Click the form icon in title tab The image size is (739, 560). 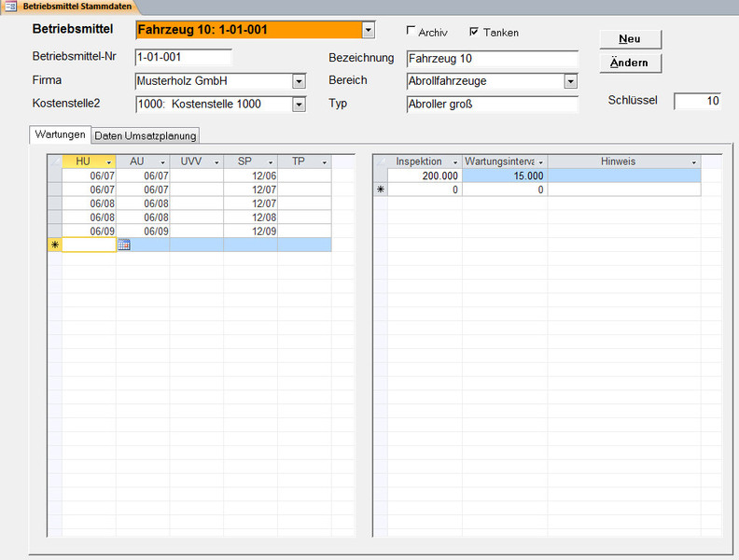point(11,7)
